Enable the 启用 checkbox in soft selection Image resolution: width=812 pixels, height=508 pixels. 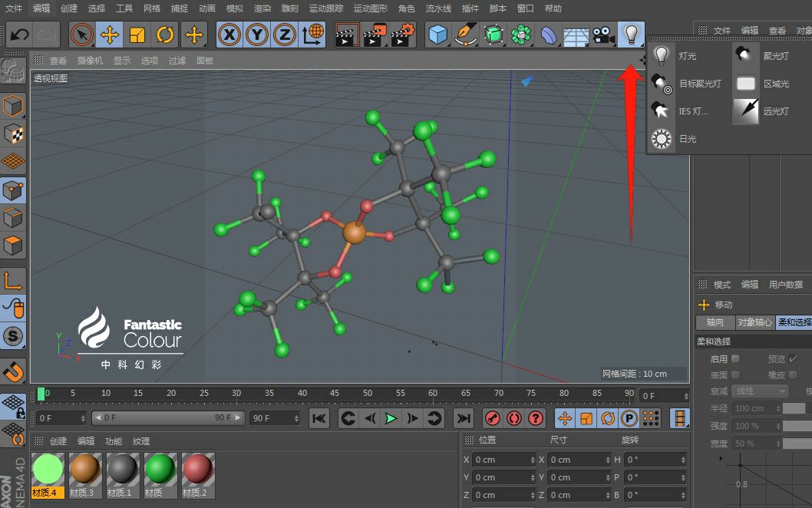pos(736,358)
